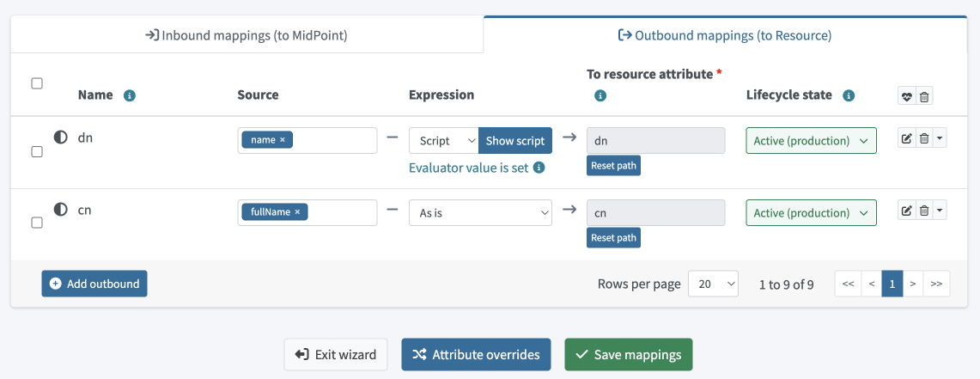The image size is (980, 379).
Task: Toggle the select-all checkbox in header
Action: point(37,83)
